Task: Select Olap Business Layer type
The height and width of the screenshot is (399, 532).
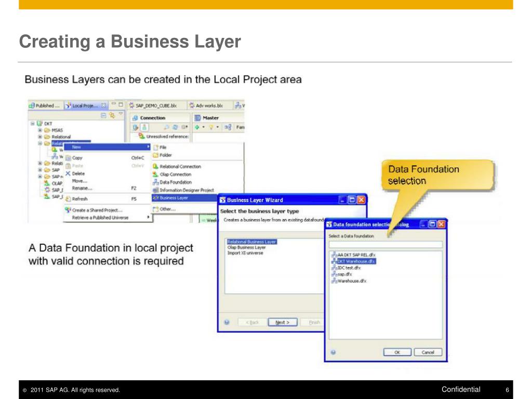Action: point(246,247)
